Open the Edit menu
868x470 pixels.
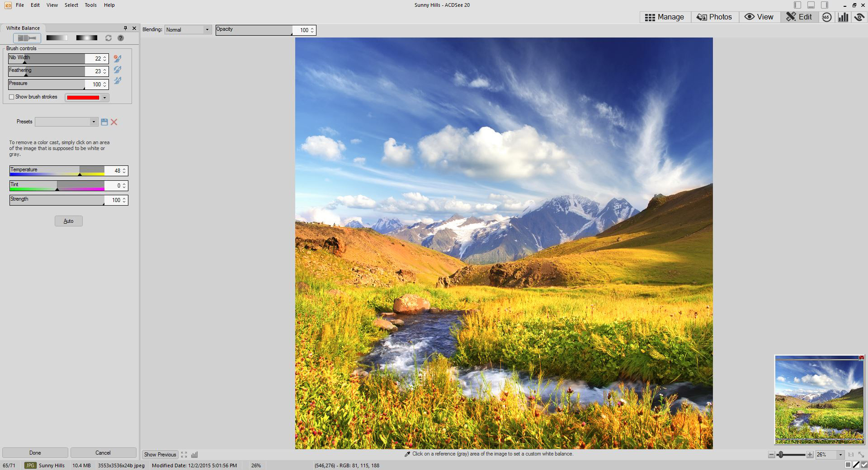(x=35, y=5)
